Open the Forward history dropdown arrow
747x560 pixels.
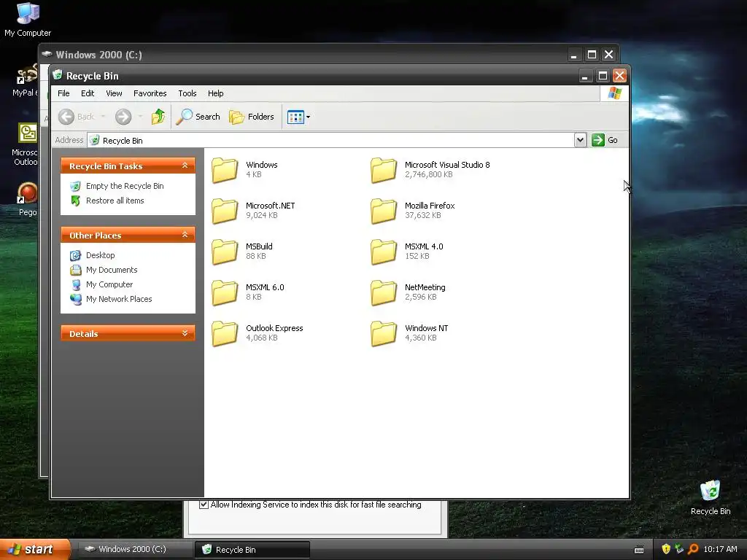click(140, 117)
